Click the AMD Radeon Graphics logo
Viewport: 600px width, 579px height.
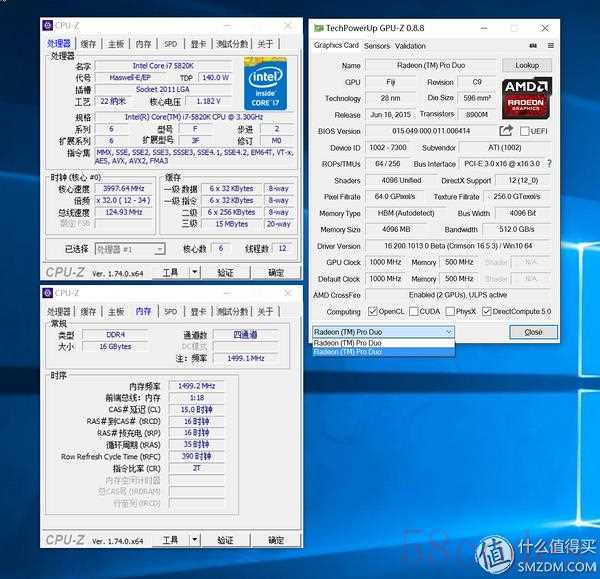coord(525,99)
